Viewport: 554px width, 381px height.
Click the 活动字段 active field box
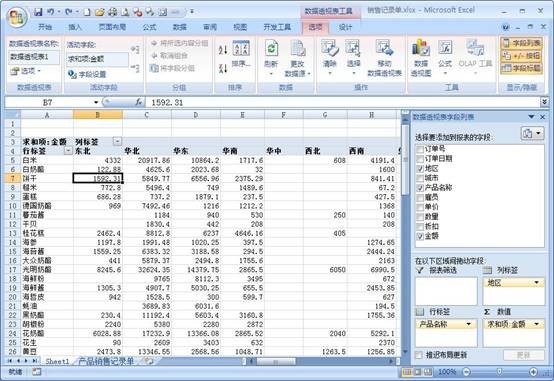click(x=98, y=59)
